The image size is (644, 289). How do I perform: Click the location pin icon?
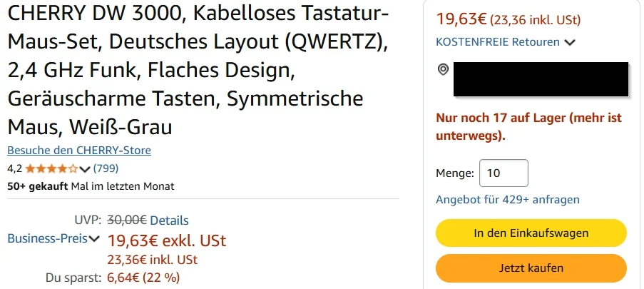[443, 69]
